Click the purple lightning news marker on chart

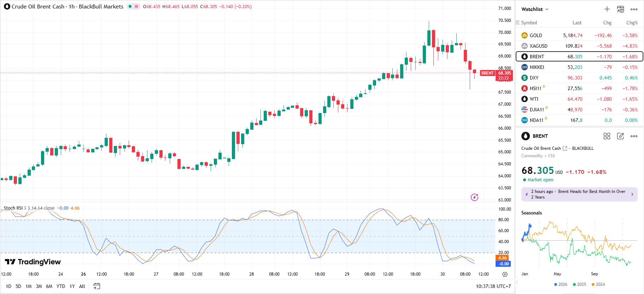(474, 197)
